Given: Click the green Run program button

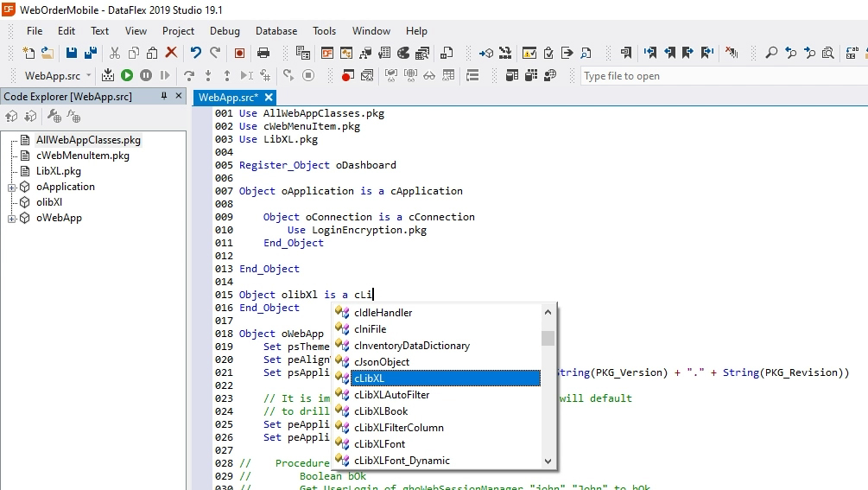Looking at the screenshot, I should (127, 76).
